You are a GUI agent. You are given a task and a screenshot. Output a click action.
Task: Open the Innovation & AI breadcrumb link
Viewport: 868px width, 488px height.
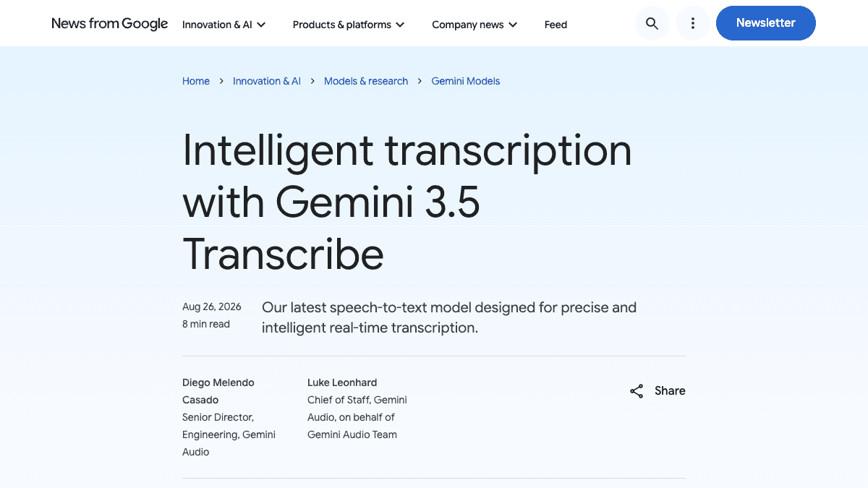(267, 81)
